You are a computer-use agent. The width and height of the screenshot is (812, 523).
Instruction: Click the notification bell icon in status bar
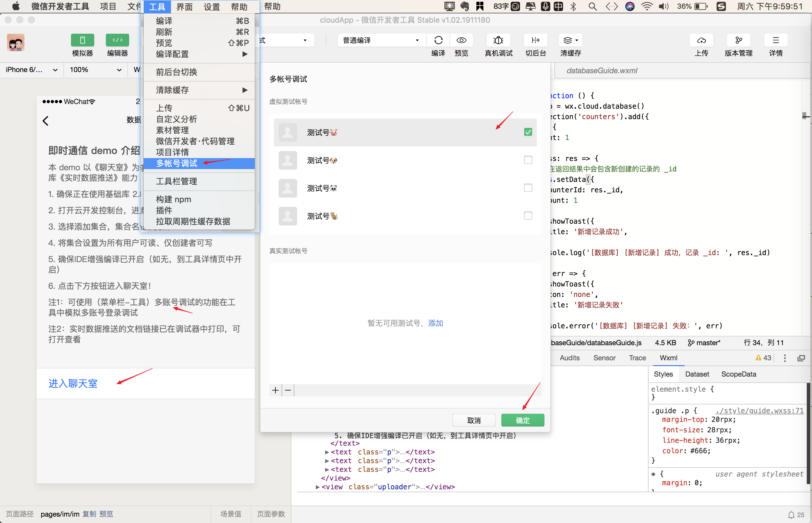coord(791,515)
